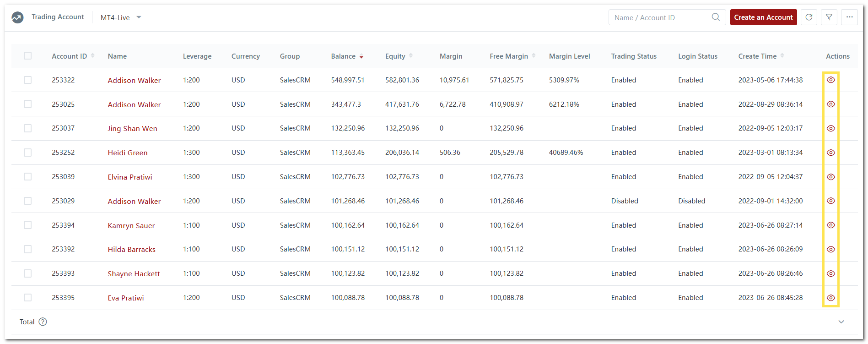The height and width of the screenshot is (344, 868).
Task: Click the Total help question mark icon
Action: [43, 322]
